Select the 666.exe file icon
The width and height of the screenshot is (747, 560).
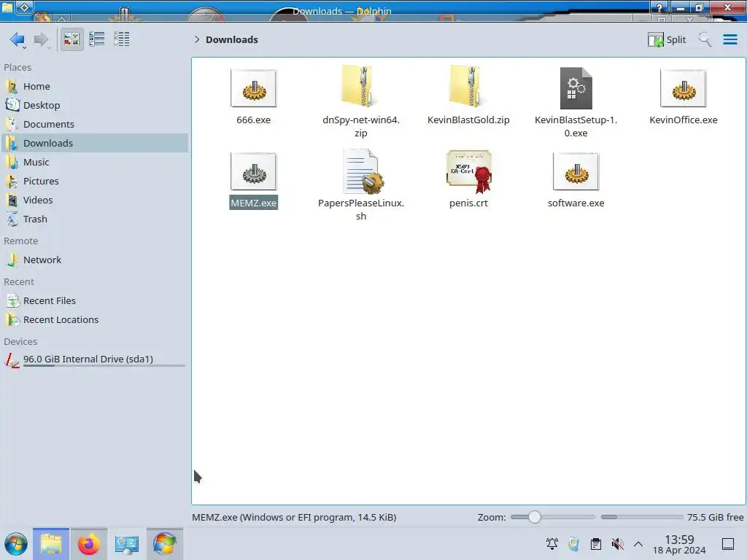click(253, 88)
